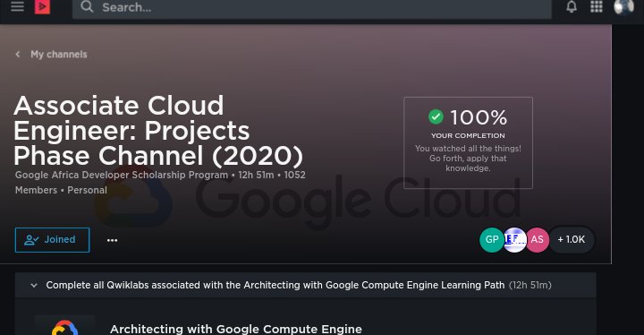The image size is (644, 335).
Task: Show all members via +1.0K badge
Action: (x=572, y=239)
